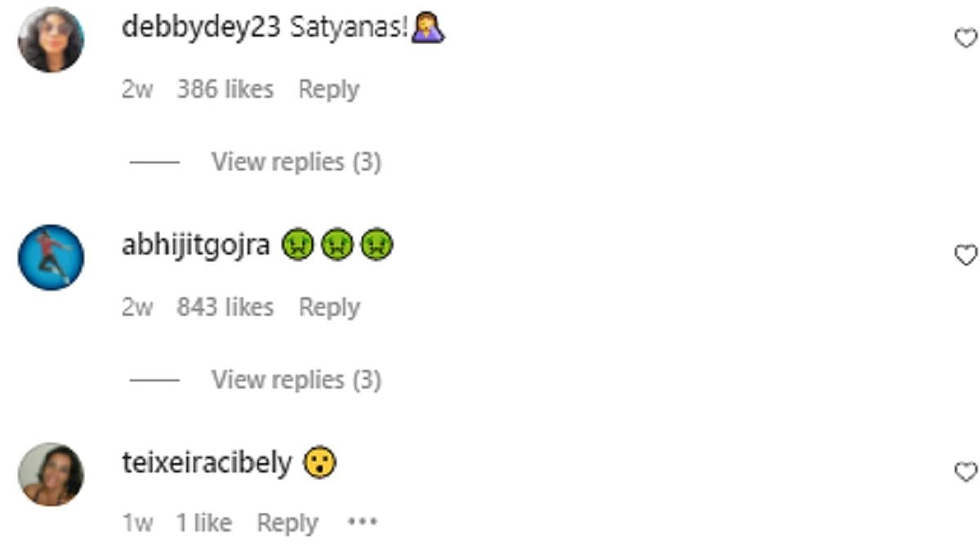Reply to debbydey23's Satyanas comment

pos(329,89)
